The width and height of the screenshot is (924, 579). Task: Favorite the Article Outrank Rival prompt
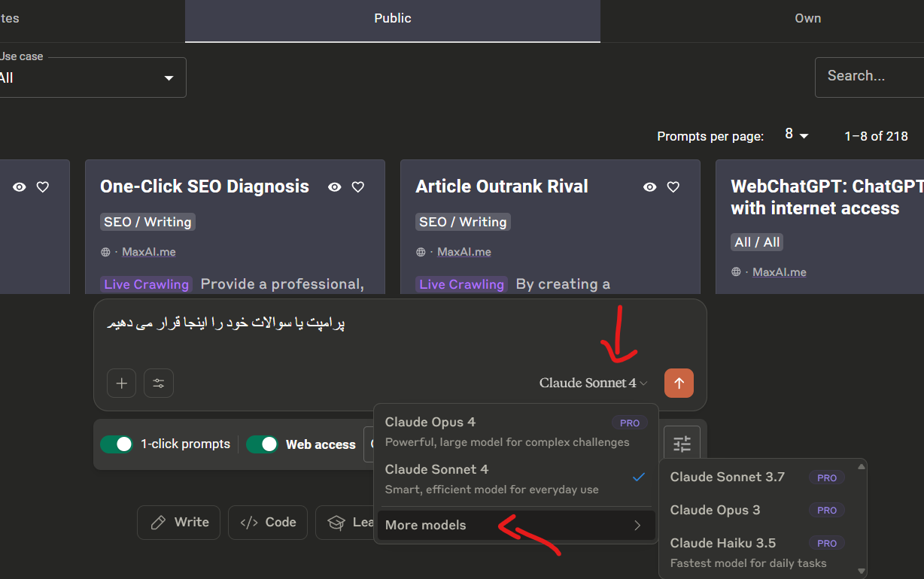(673, 187)
